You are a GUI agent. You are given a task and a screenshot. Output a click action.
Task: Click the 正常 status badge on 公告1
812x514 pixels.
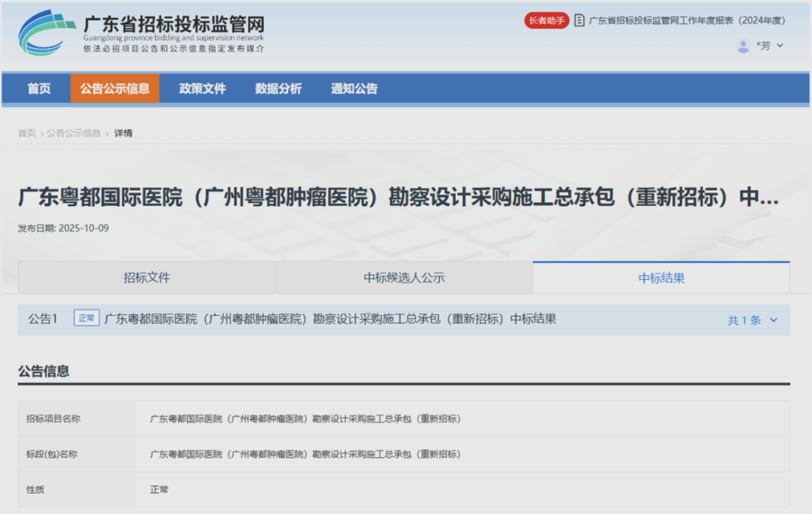pyautogui.click(x=86, y=318)
